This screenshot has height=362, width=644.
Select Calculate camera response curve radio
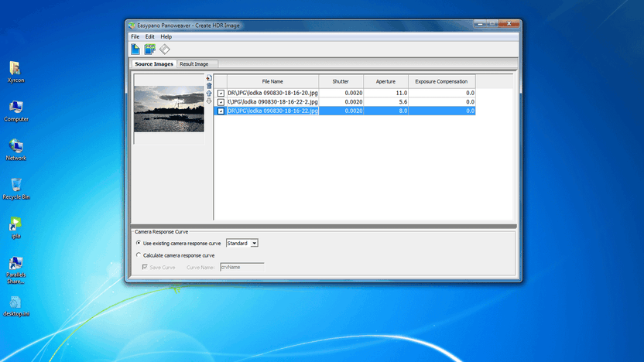pyautogui.click(x=139, y=255)
